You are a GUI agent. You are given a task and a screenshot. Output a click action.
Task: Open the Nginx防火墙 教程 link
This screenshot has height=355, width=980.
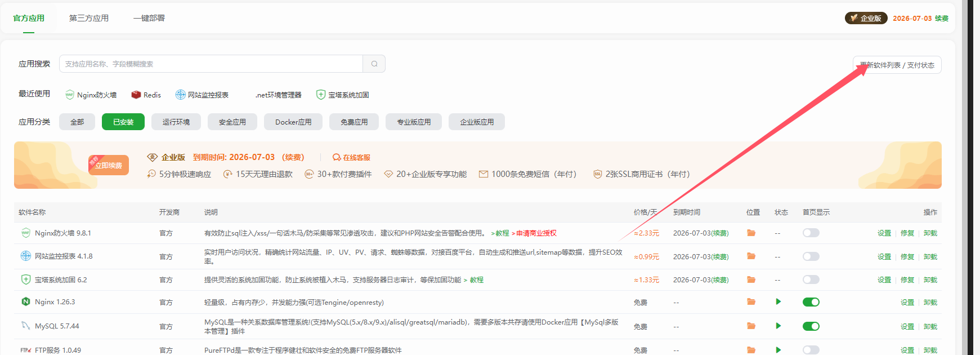500,233
